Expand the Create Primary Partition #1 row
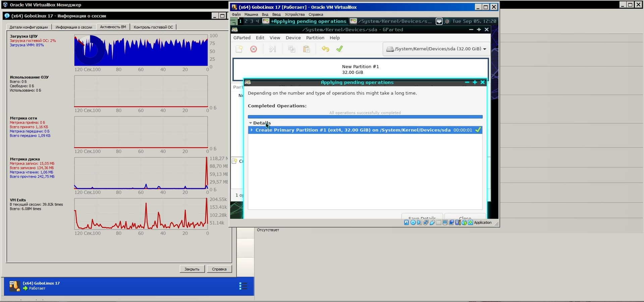This screenshot has width=644, height=302. pos(252,130)
